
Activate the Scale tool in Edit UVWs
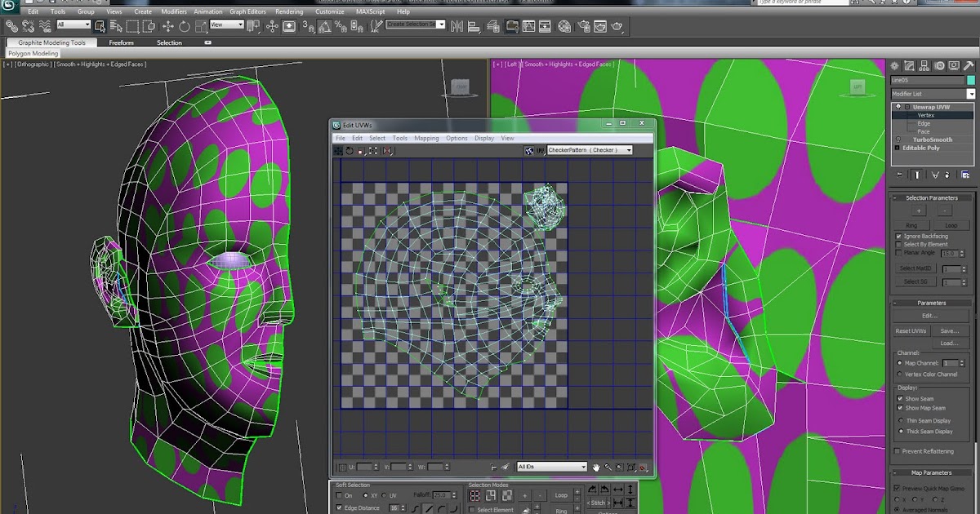360,151
